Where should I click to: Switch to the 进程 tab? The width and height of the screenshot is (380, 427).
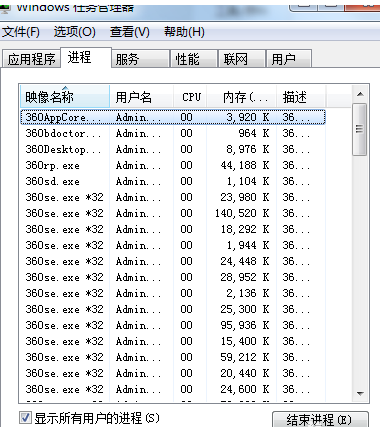point(86,58)
